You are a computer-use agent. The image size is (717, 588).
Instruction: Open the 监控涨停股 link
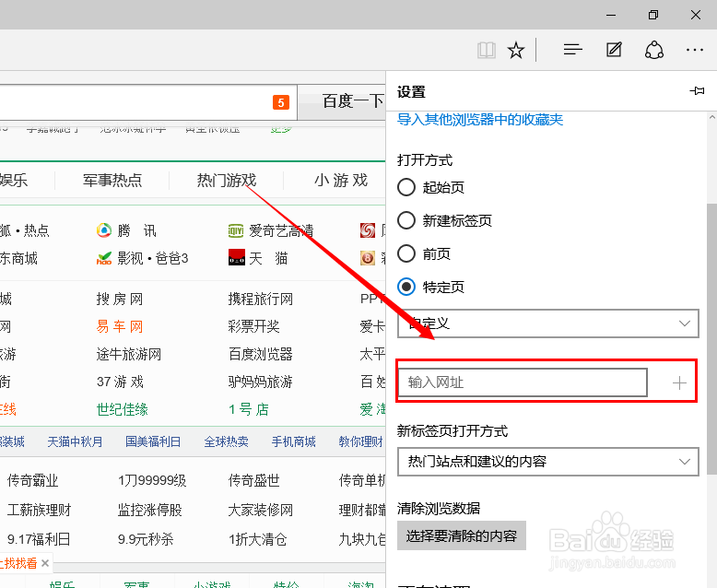coord(150,510)
